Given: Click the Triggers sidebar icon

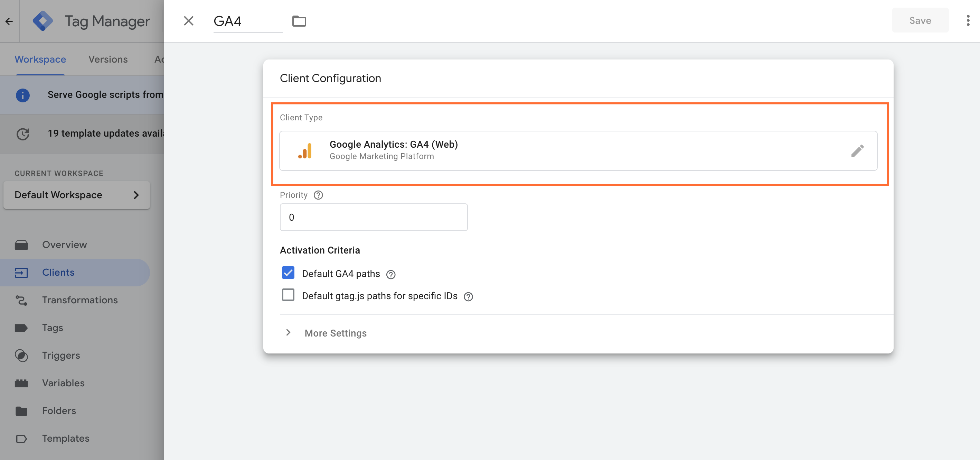Looking at the screenshot, I should click(x=21, y=356).
